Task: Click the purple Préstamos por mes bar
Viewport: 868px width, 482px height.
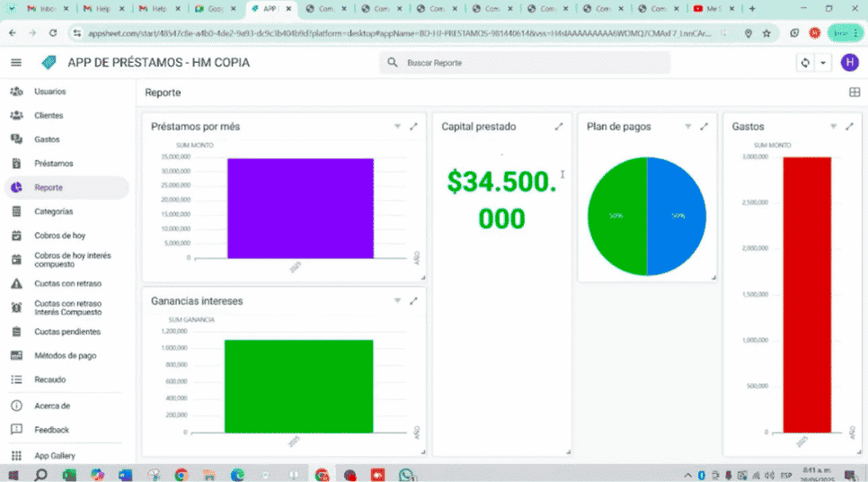Action: click(300, 209)
